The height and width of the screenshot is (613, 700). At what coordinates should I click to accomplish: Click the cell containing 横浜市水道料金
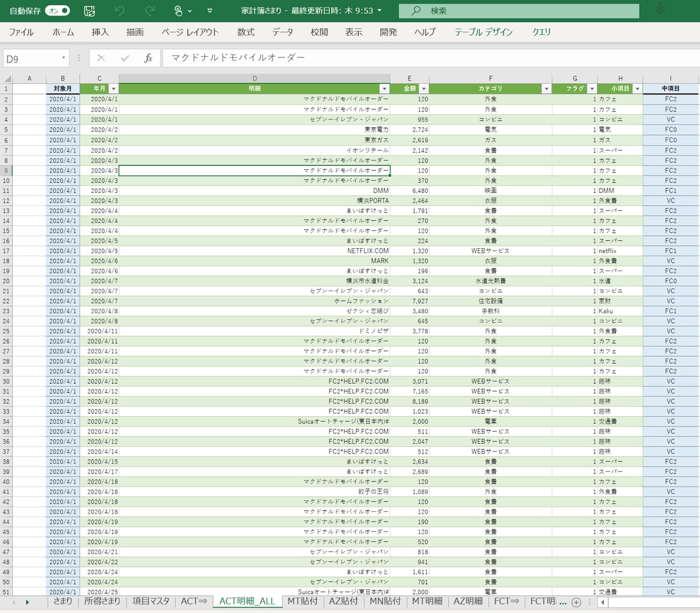pos(255,281)
